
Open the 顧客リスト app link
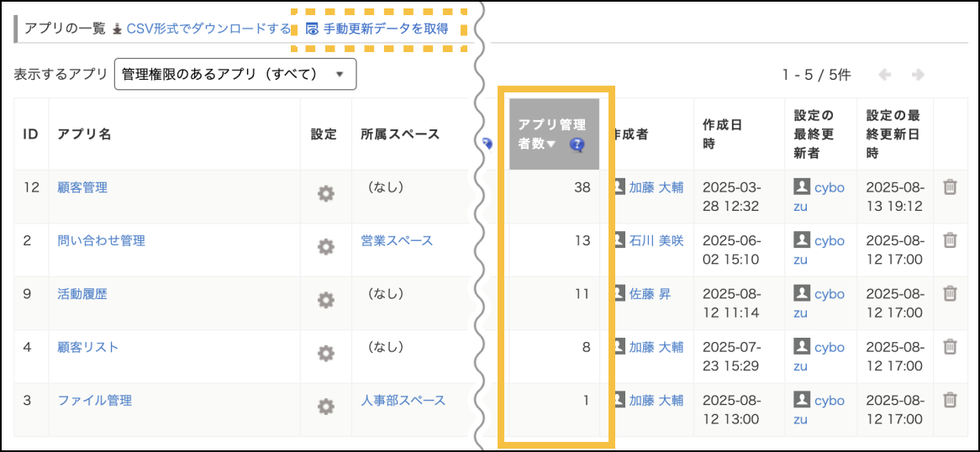click(x=87, y=347)
